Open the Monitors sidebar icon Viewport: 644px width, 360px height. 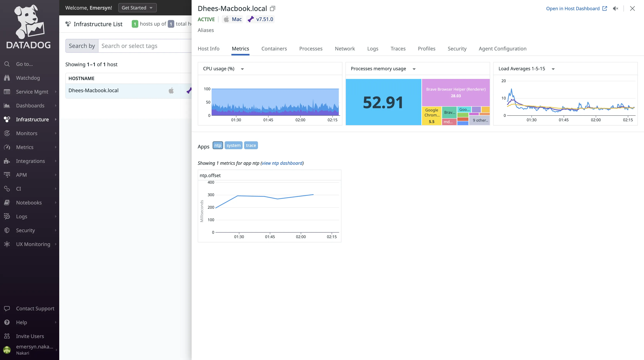pos(7,133)
